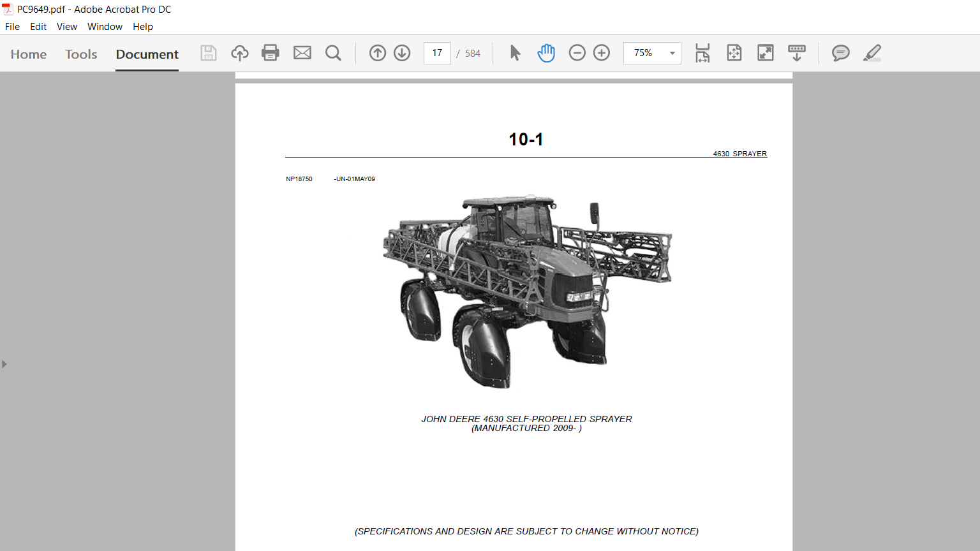Add a comment sticky note
This screenshot has width=980, height=551.
[841, 53]
